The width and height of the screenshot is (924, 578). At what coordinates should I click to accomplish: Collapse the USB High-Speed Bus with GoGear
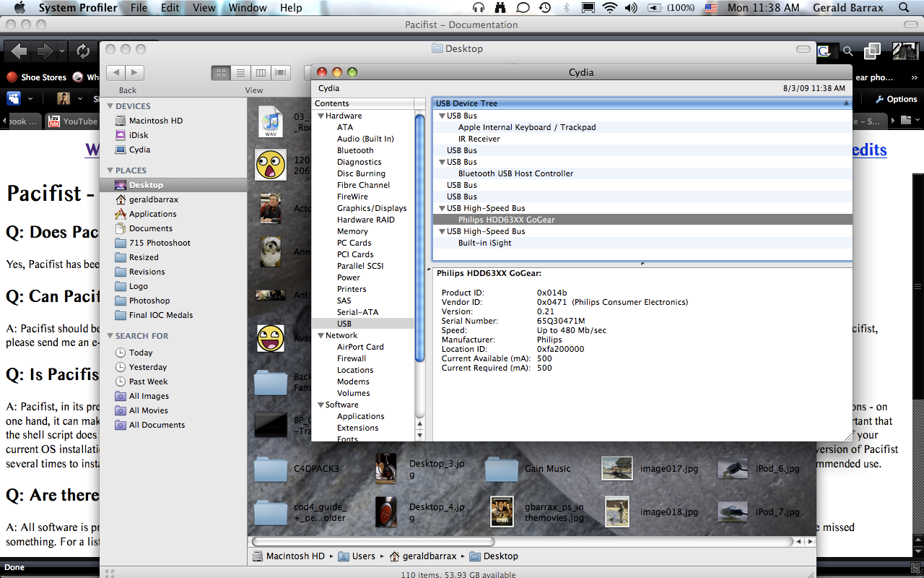[x=441, y=208]
